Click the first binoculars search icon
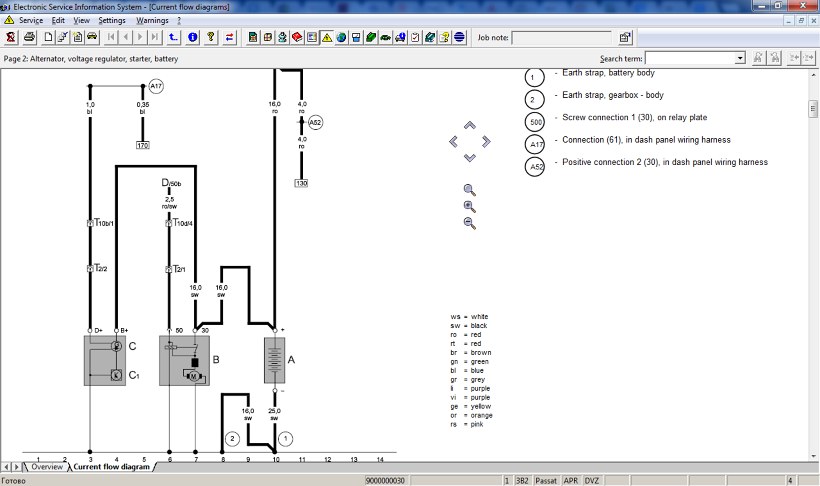Screen dimensions: 820x486 758,58
